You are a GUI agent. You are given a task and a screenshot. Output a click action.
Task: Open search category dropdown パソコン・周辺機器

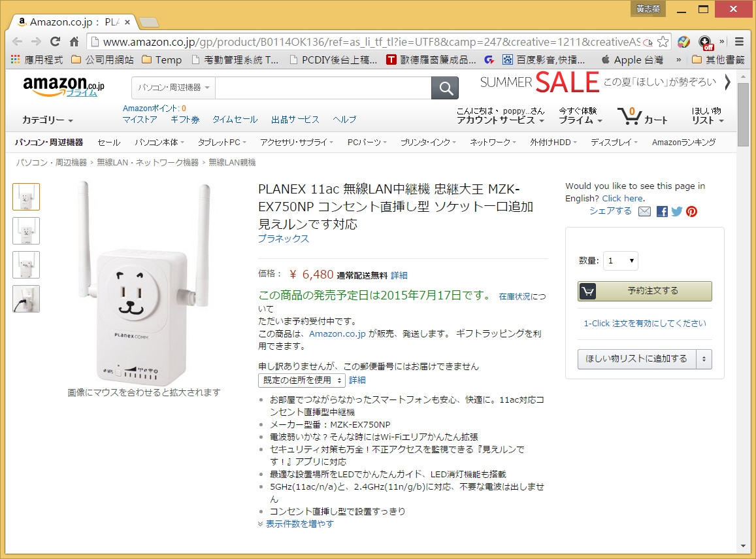coord(174,88)
